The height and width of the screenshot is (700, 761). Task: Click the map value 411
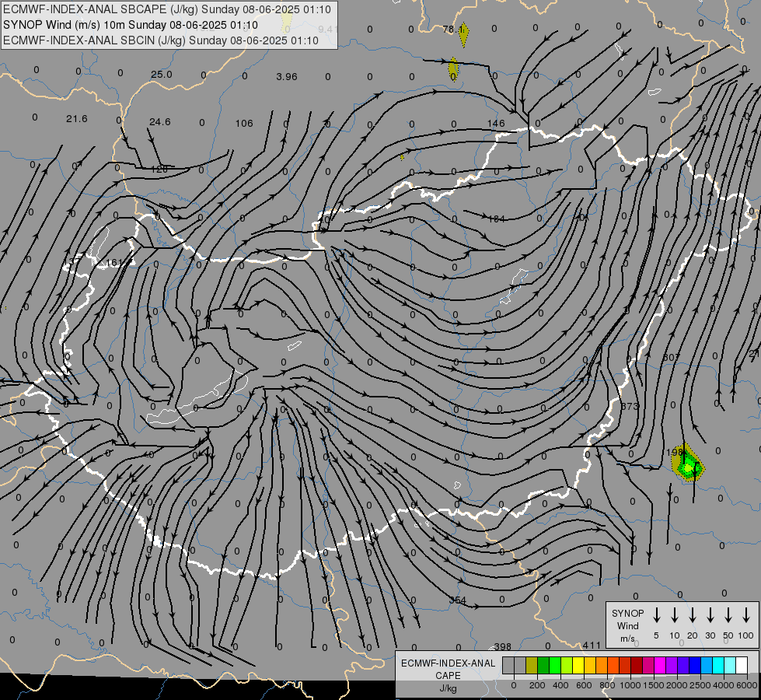[x=592, y=645]
